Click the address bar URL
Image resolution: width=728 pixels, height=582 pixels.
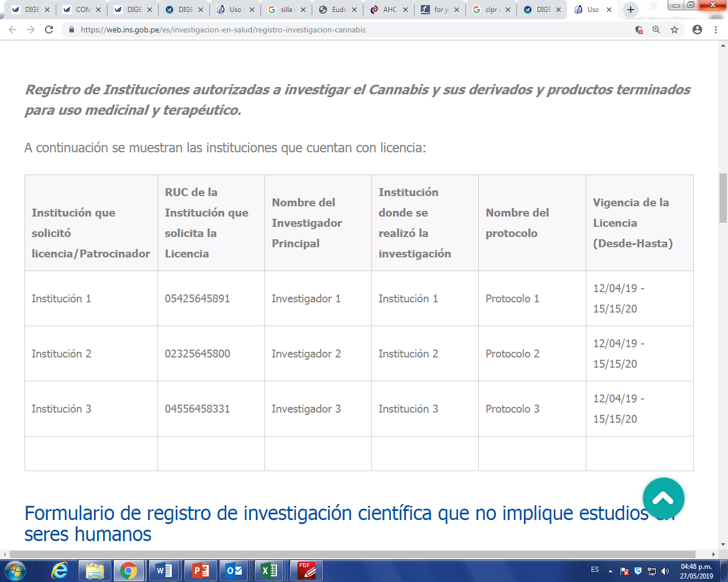223,30
